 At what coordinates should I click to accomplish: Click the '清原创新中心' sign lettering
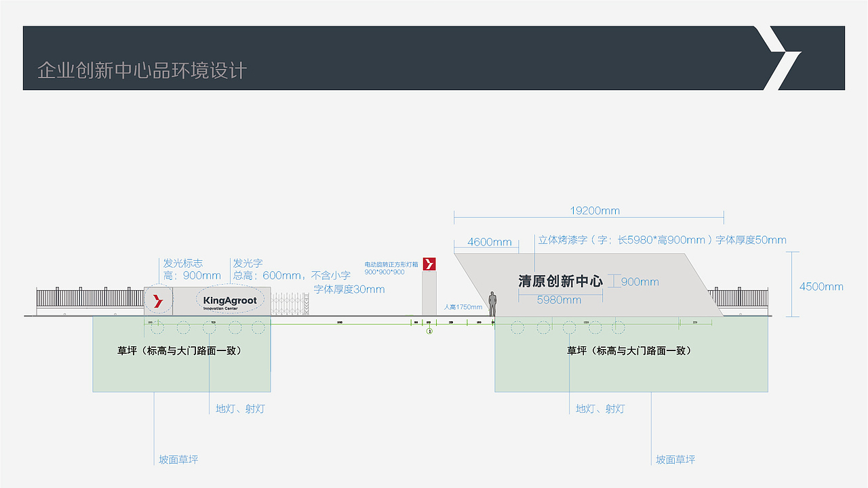(x=560, y=281)
